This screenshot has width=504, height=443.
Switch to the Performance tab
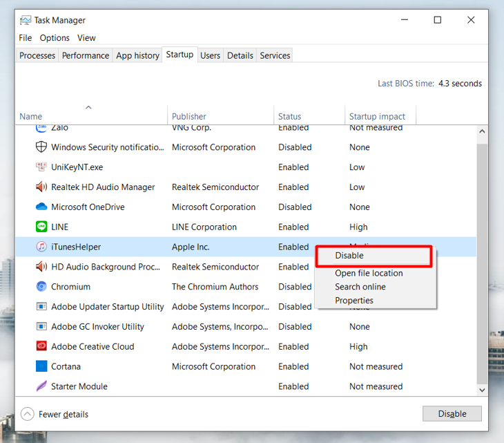(x=86, y=56)
